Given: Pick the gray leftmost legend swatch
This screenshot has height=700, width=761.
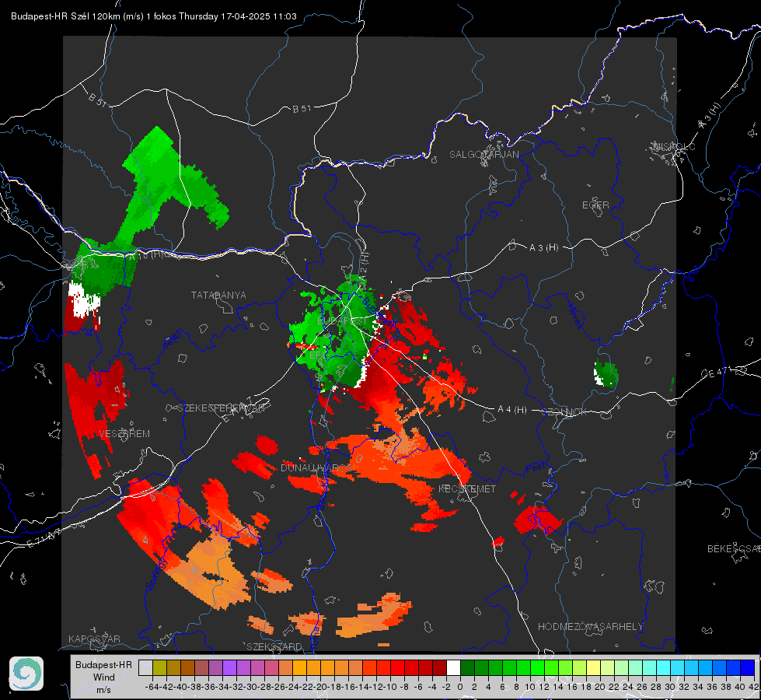Looking at the screenshot, I should point(145,667).
